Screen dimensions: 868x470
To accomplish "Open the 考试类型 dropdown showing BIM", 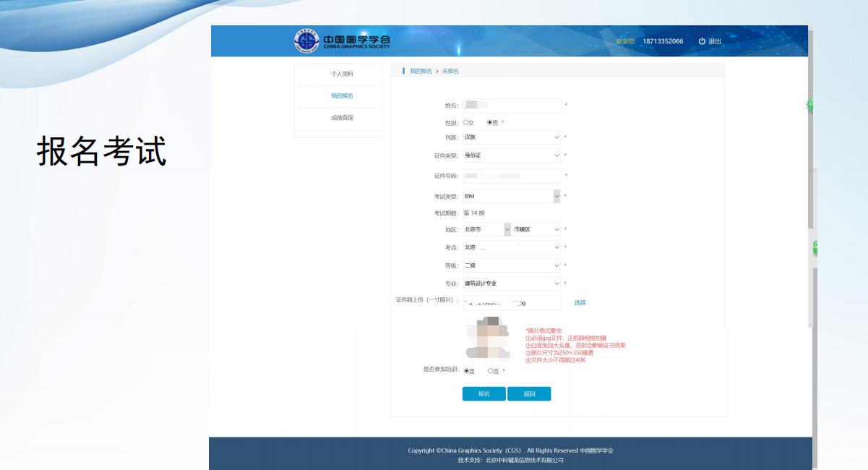I will tap(512, 196).
